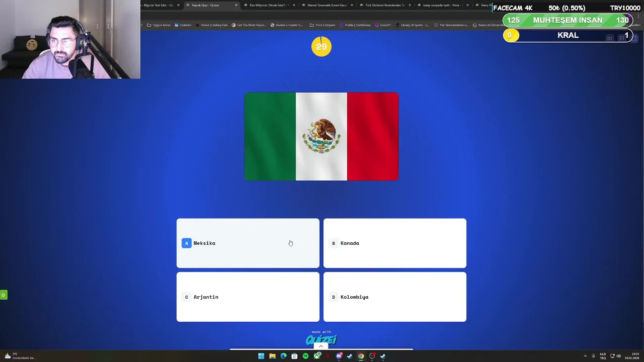Viewport: 644px width, 362px height.
Task: Open Xbox app from taskbar
Action: [316, 356]
